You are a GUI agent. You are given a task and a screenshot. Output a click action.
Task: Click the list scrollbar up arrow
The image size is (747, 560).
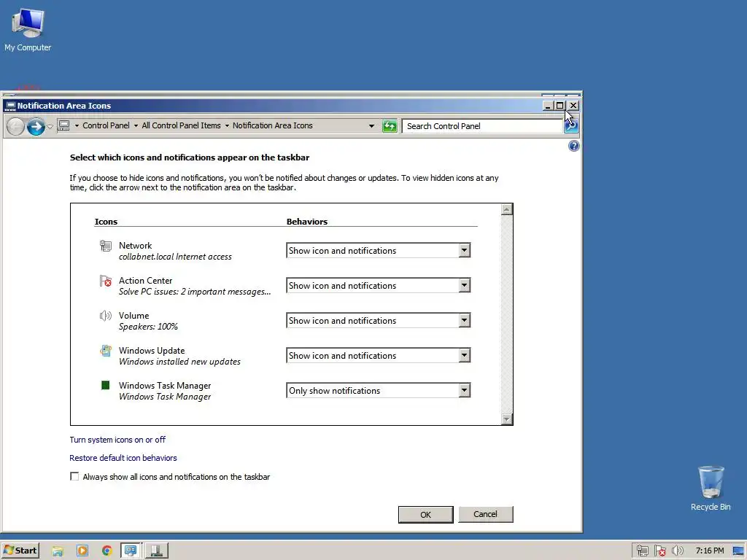coord(507,209)
